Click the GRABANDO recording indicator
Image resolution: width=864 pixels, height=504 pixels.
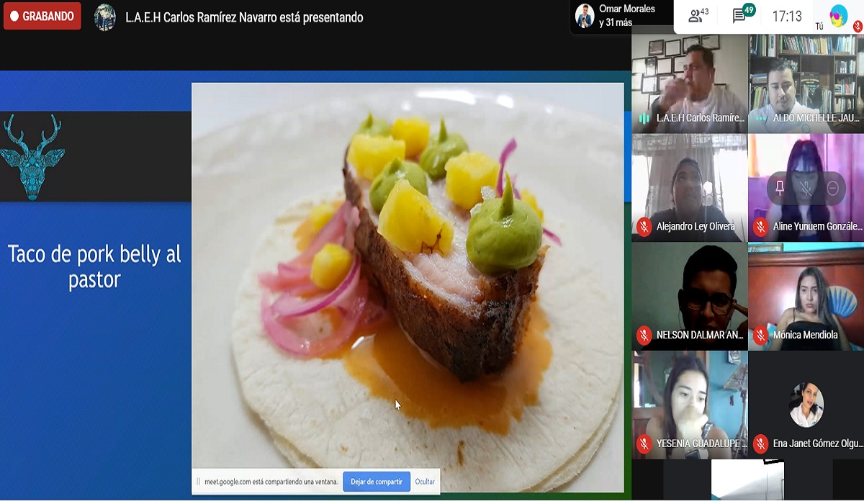click(42, 16)
